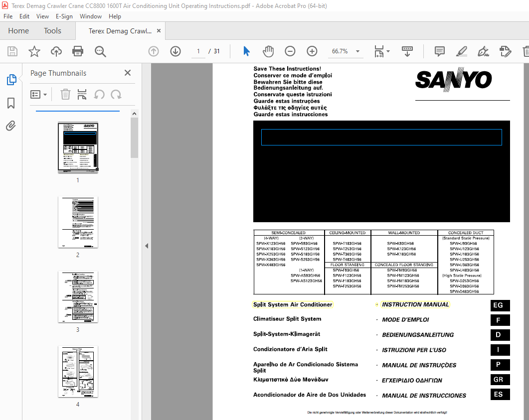Click the fit page scrolling icon
Screen dimensions: 529x420
379,51
